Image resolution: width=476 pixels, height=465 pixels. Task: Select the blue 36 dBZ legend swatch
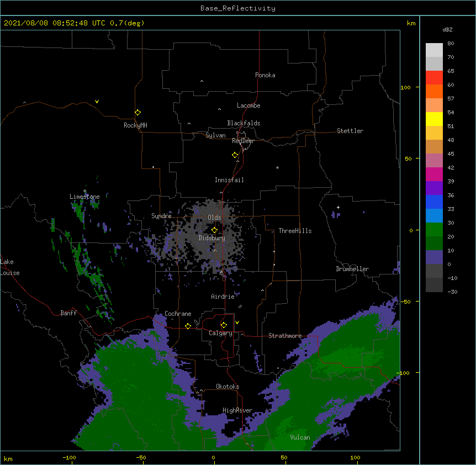[434, 202]
